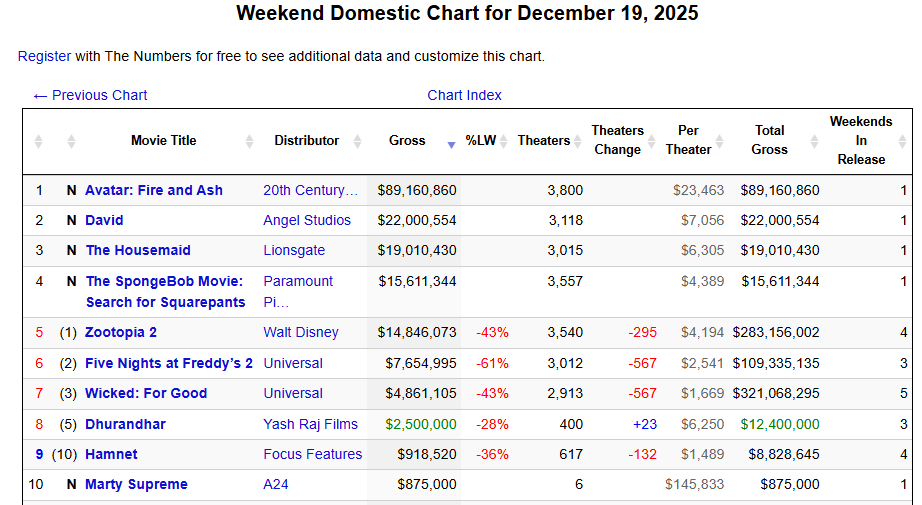The width and height of the screenshot is (922, 505).
Task: Open the Register link
Action: click(x=44, y=56)
